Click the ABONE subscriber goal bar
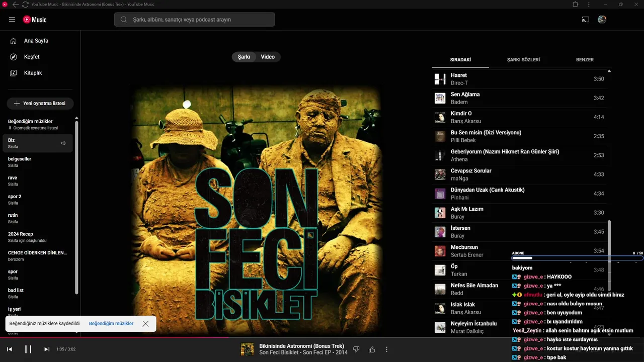The width and height of the screenshot is (644, 362). click(577, 258)
